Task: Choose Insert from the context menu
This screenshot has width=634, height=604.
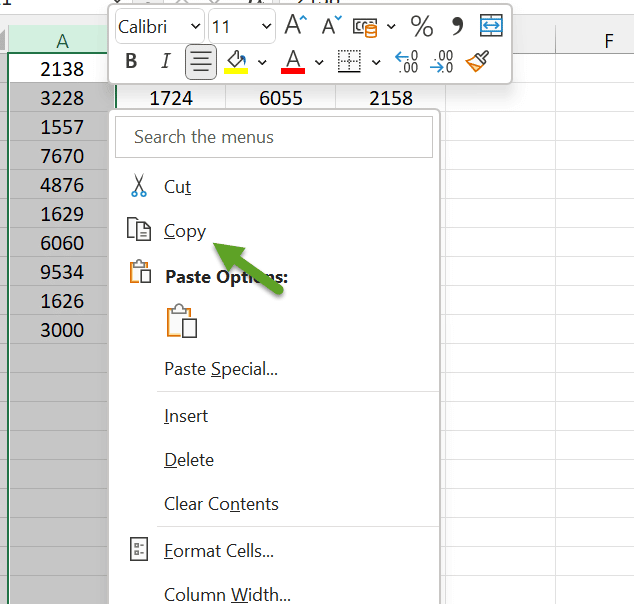Action: [274, 416]
